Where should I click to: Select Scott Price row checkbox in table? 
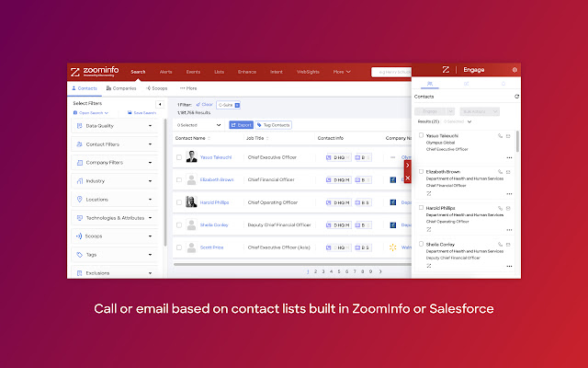(x=179, y=247)
